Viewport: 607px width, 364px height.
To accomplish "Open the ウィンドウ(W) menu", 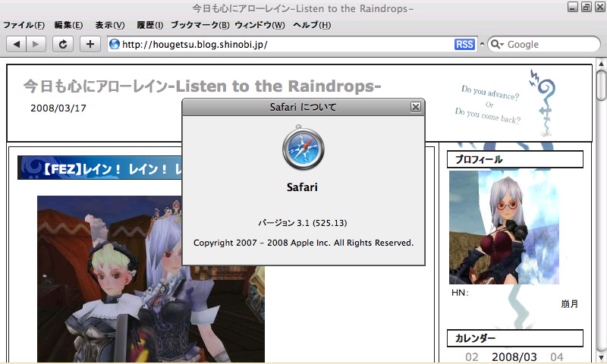I will click(x=259, y=25).
